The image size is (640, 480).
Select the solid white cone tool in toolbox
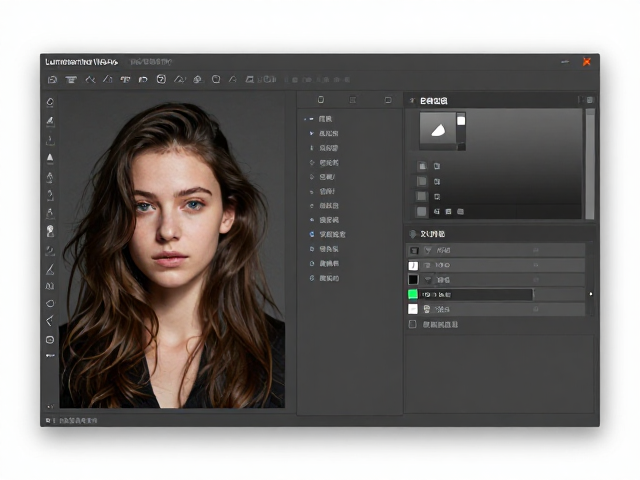tap(50, 158)
